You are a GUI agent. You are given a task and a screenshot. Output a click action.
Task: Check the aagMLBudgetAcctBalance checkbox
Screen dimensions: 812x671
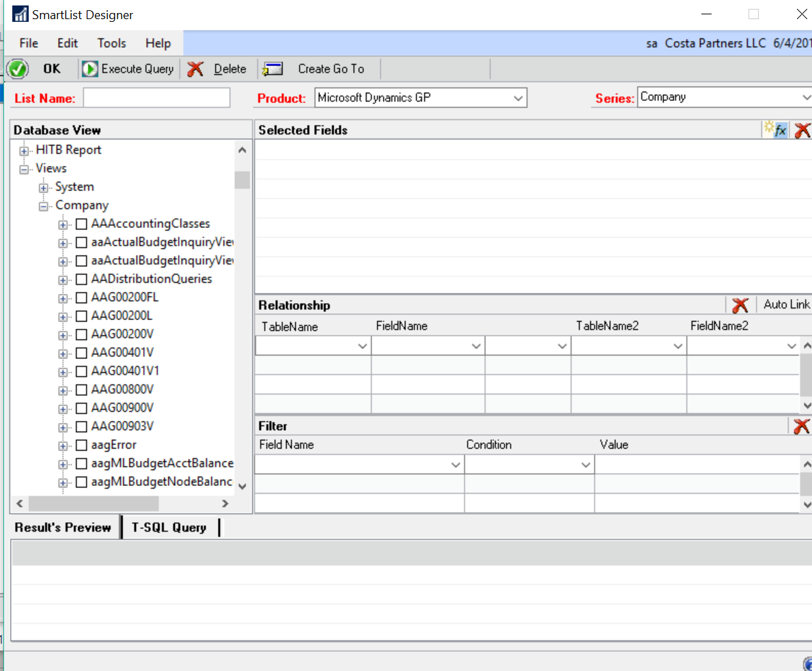tap(81, 464)
